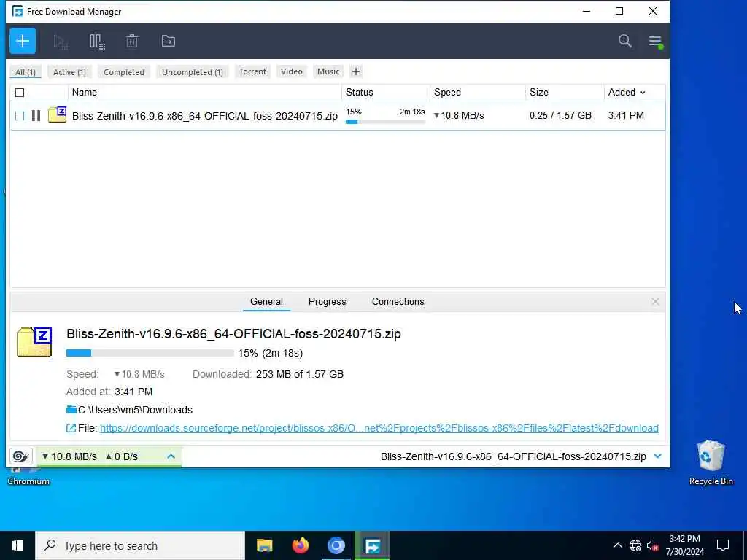Click the external link icon beside File
This screenshot has height=560, width=747.
coord(71,428)
